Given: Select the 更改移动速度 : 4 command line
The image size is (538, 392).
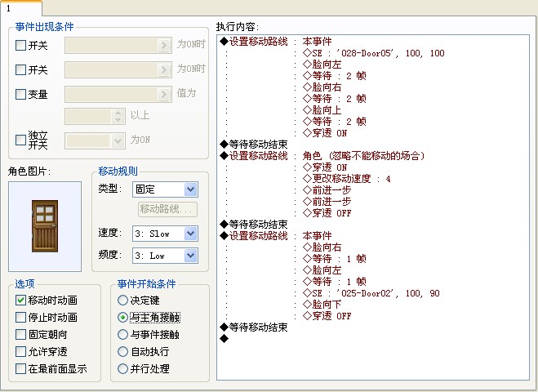Looking at the screenshot, I should point(373,179).
